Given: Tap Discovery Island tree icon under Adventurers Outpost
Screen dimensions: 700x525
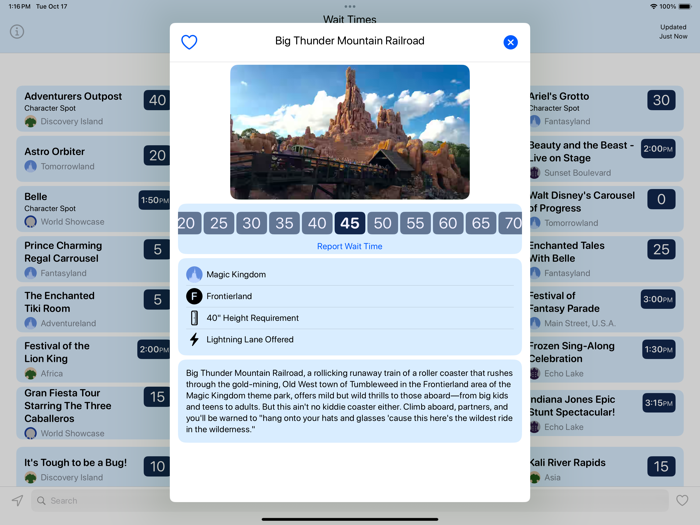Looking at the screenshot, I should (30, 121).
